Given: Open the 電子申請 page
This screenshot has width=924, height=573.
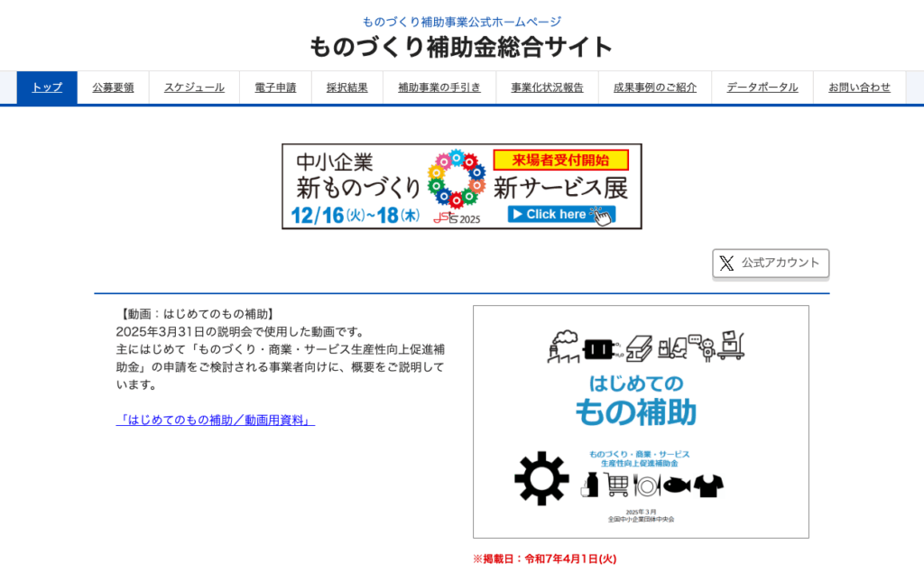Looking at the screenshot, I should click(274, 88).
